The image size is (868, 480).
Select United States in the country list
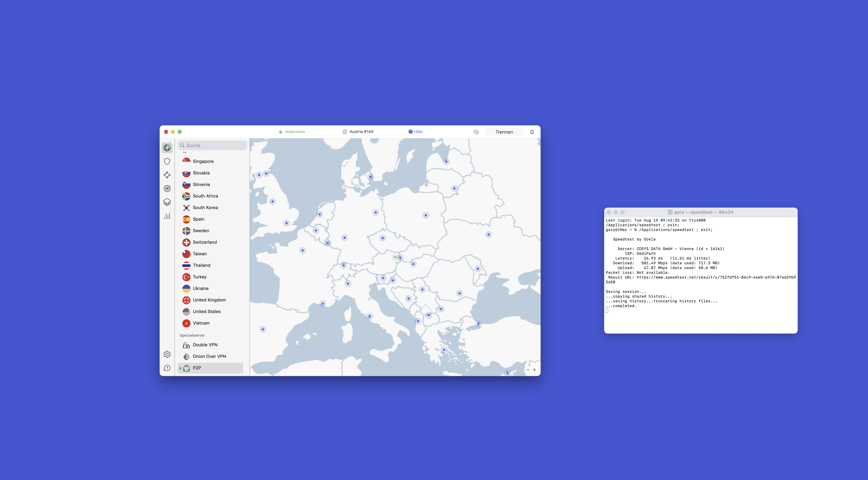[x=210, y=312]
